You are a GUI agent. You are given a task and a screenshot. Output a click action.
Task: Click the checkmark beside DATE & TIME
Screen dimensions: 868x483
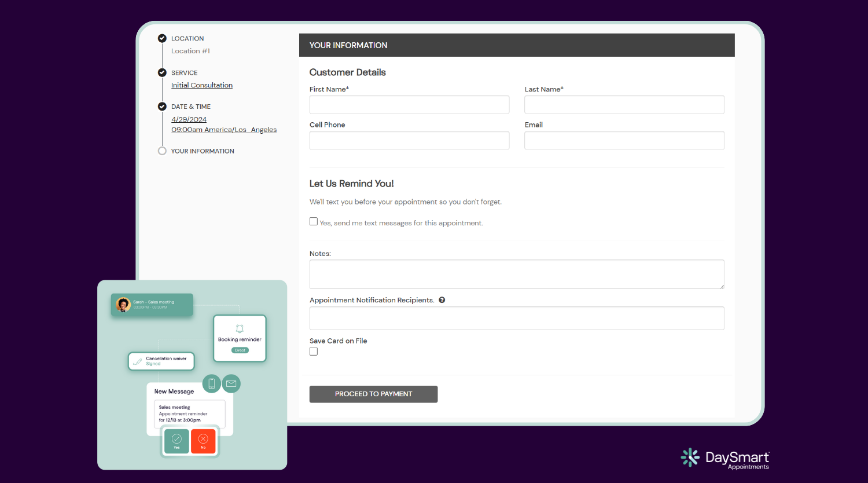[162, 107]
